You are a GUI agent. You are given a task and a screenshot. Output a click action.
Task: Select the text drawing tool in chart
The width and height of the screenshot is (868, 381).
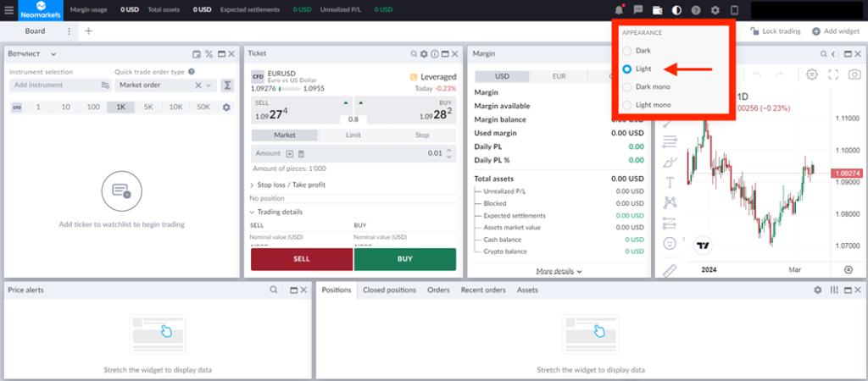[x=670, y=182]
